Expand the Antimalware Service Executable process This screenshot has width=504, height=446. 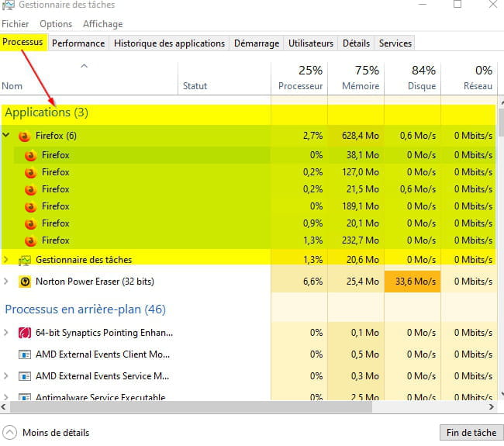coord(5,397)
